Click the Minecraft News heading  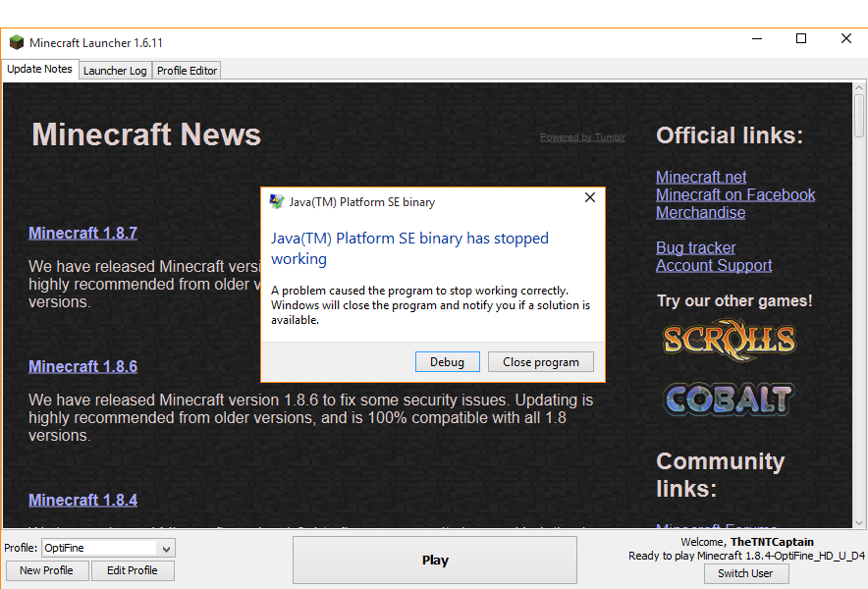click(146, 134)
